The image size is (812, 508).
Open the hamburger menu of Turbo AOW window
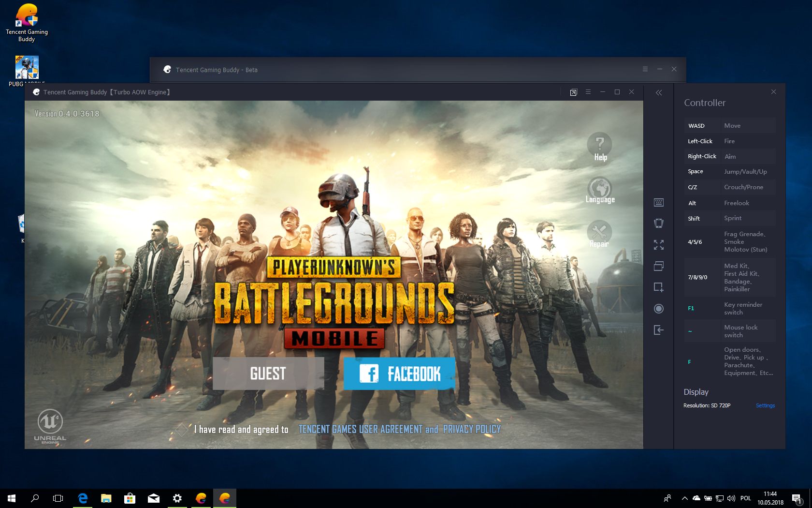click(x=588, y=92)
